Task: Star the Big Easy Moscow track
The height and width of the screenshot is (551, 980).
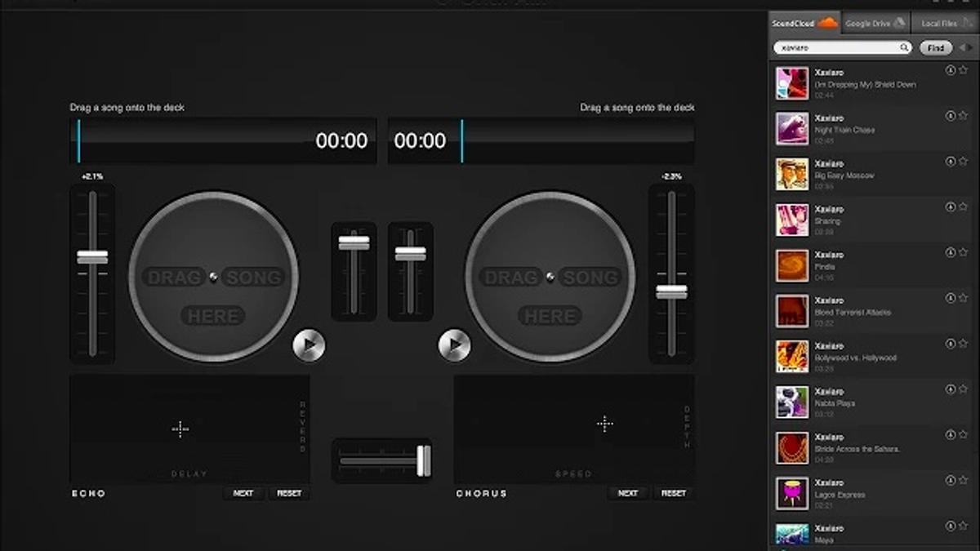Action: 964,162
